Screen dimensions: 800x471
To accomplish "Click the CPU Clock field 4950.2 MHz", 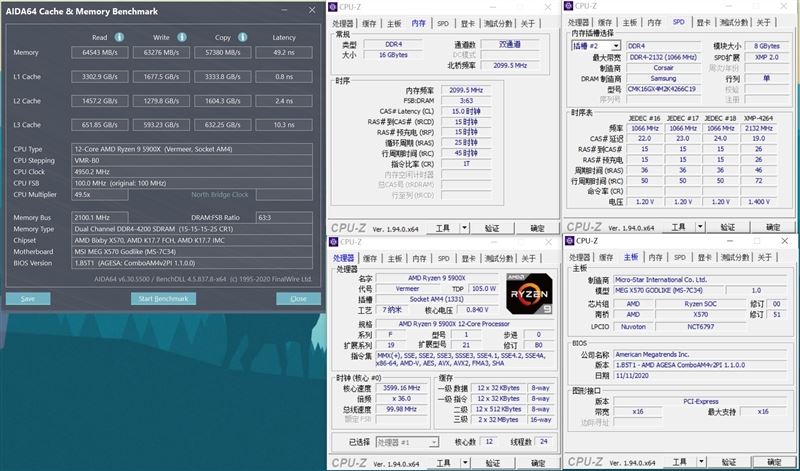I will [192, 172].
